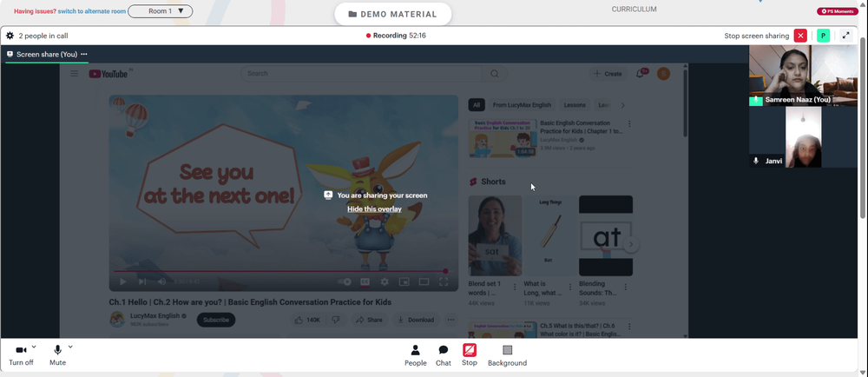Image resolution: width=868 pixels, height=377 pixels.
Task: Click the YouTube search magnifier button
Action: (495, 74)
